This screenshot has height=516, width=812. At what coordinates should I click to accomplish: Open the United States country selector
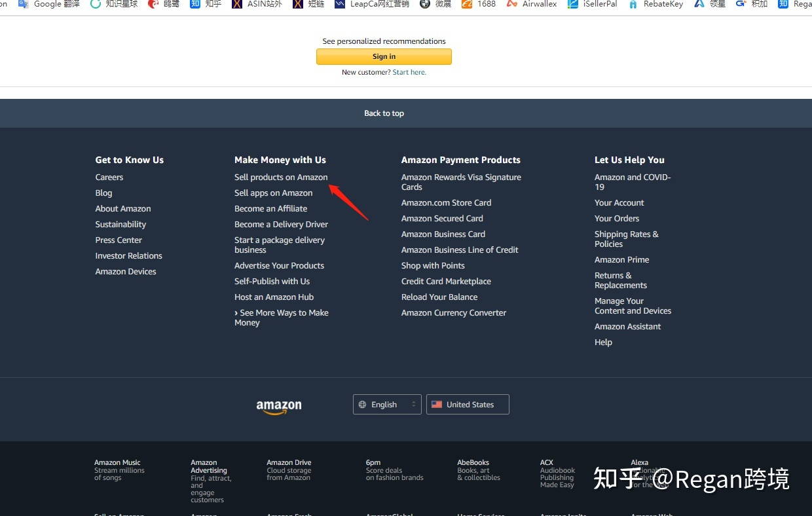point(468,405)
